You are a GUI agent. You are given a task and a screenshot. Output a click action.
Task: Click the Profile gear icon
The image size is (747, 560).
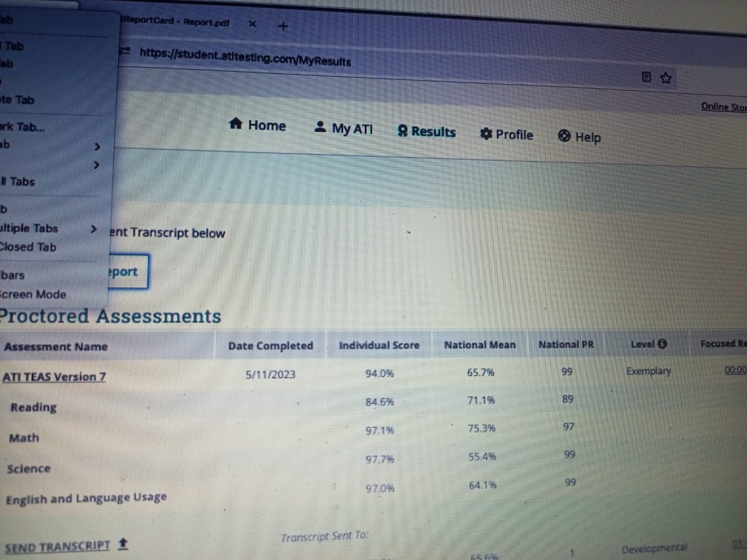pyautogui.click(x=486, y=134)
